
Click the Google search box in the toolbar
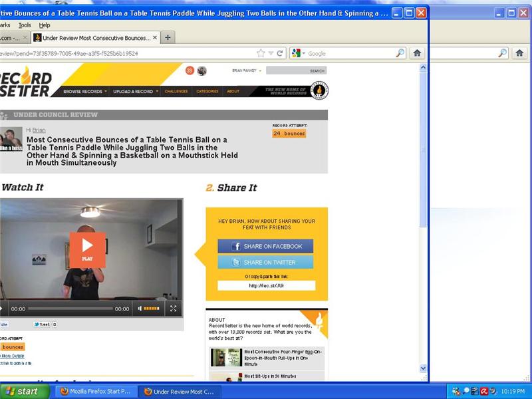(x=351, y=53)
